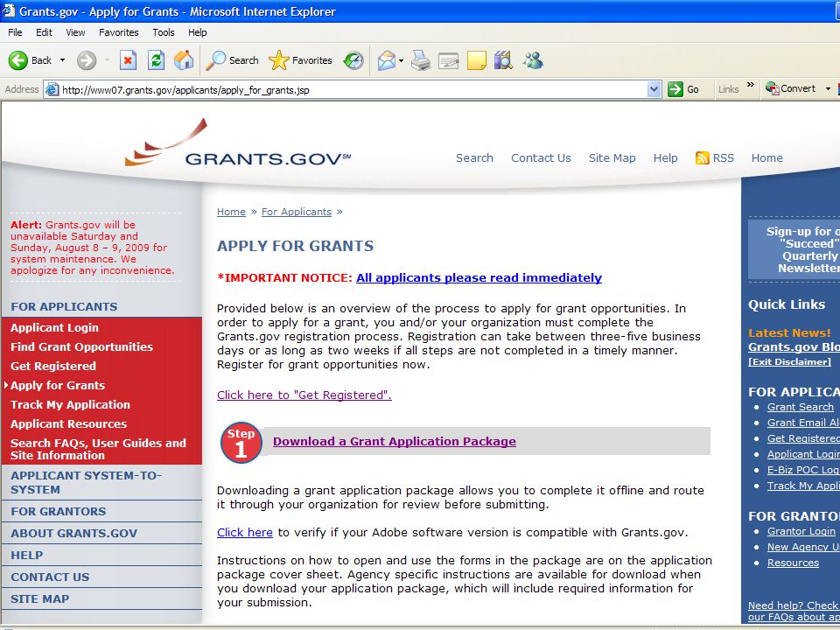Select Get Registered in sidebar
Viewport: 840px width, 630px height.
pos(53,366)
